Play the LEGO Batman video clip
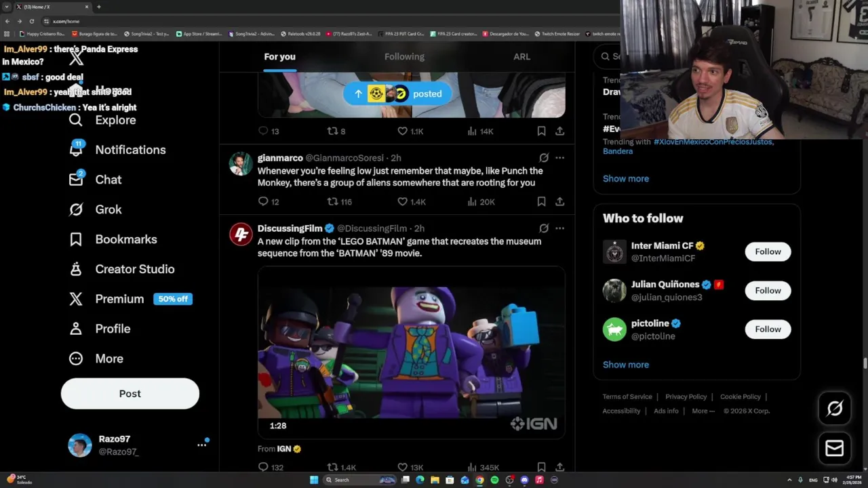The height and width of the screenshot is (488, 868). pyautogui.click(x=411, y=352)
